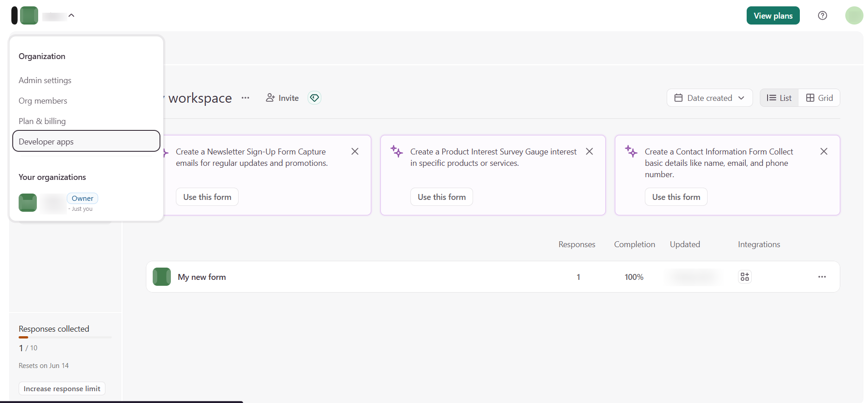868x403 pixels.
Task: Open Plan & billing menu item
Action: pos(42,121)
